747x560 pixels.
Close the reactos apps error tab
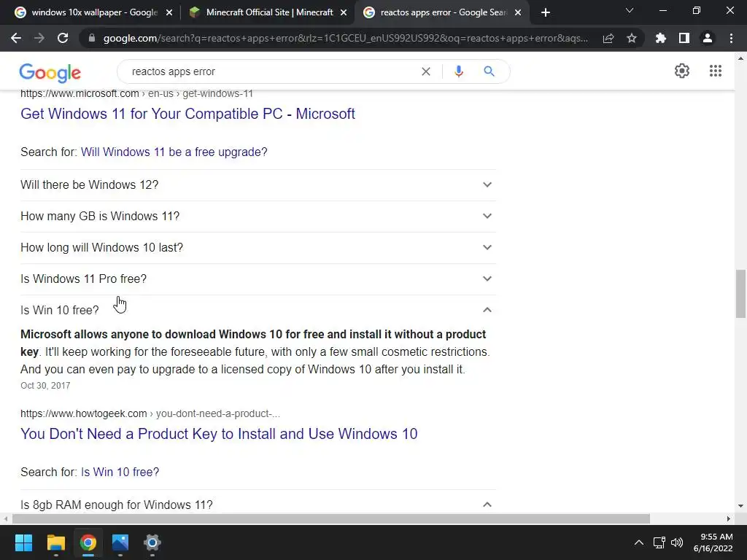tap(518, 13)
